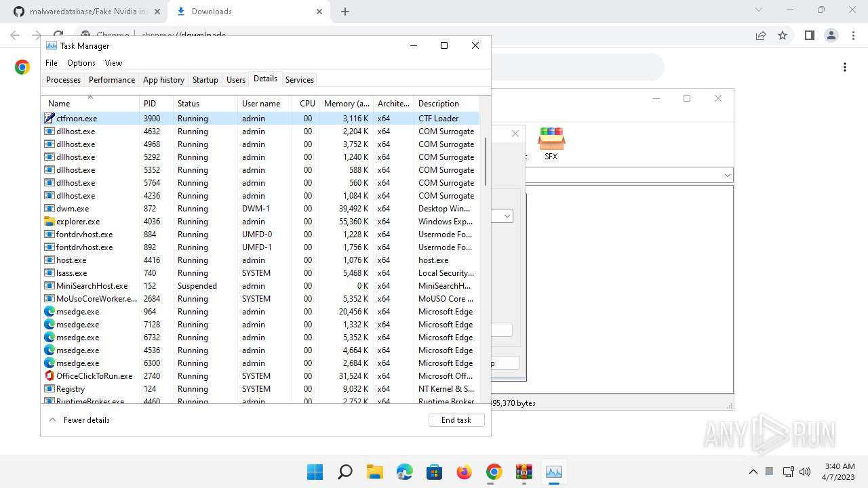Switch to the Users tab
The height and width of the screenshot is (488, 868).
click(x=236, y=80)
